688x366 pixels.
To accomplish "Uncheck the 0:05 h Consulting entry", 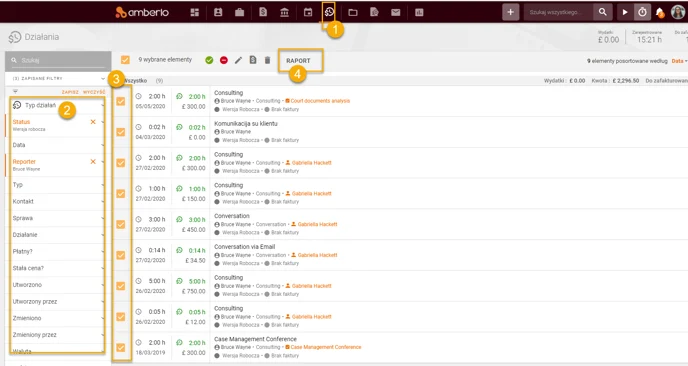I will pos(120,316).
